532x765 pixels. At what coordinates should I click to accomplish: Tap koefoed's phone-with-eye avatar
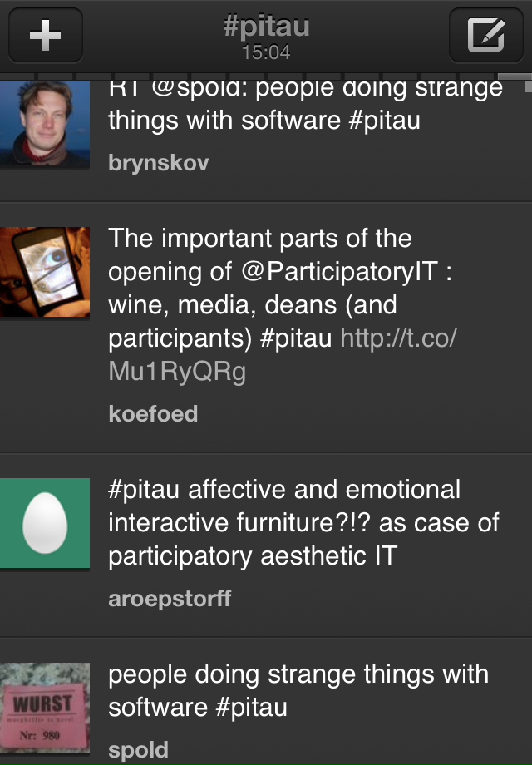[45, 272]
